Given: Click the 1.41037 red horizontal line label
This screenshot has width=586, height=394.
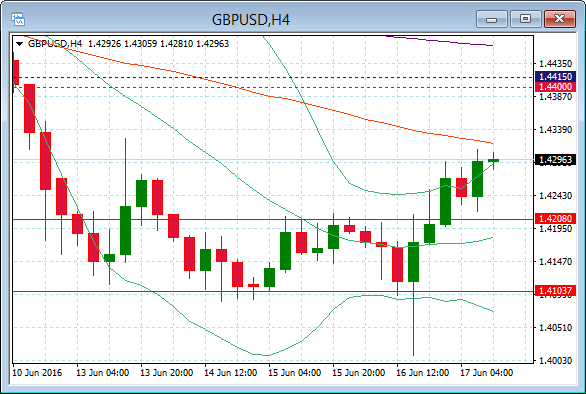Looking at the screenshot, I should [x=555, y=290].
